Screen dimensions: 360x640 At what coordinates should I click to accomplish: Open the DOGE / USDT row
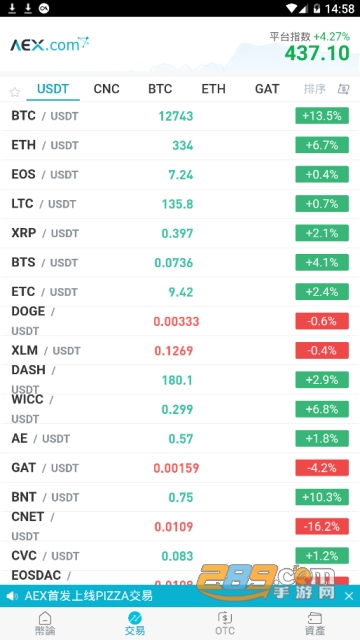tap(180, 321)
